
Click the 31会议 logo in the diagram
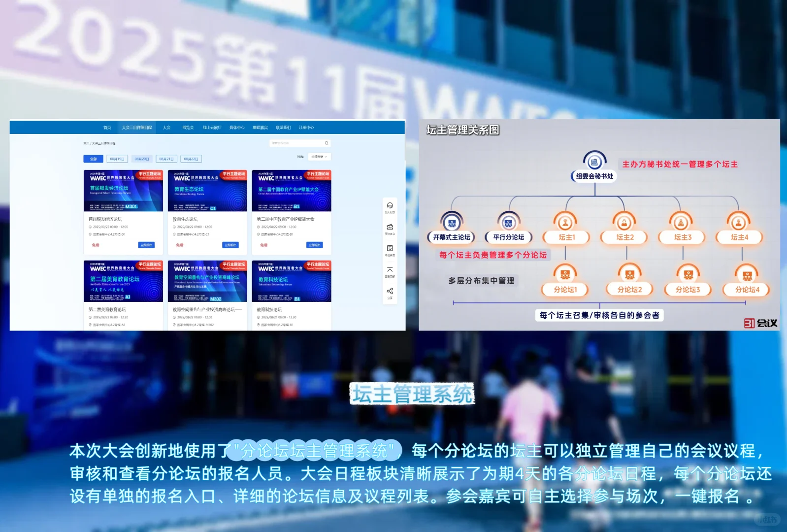click(760, 323)
